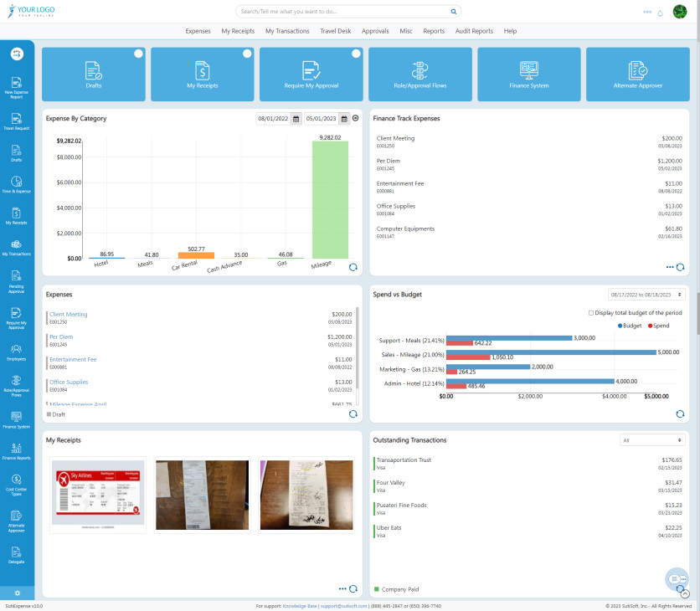Screen dimensions: 700x611
Task: Enable Display total budget of the period
Action: coord(591,313)
